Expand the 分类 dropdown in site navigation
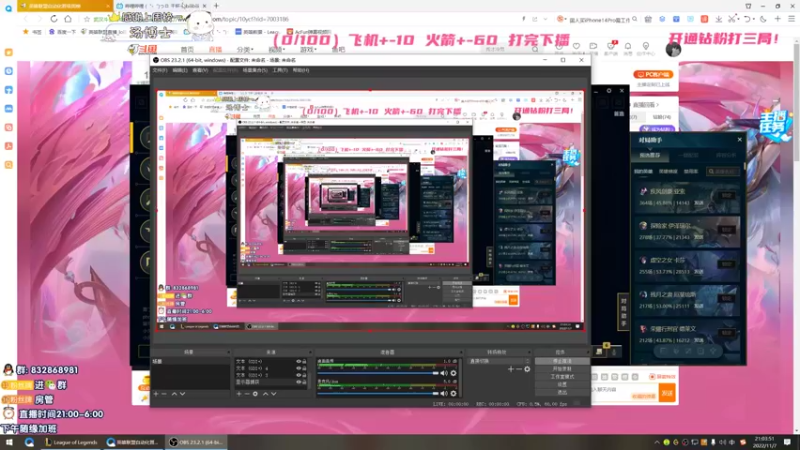Screen dimensions: 800x450 [245, 49]
